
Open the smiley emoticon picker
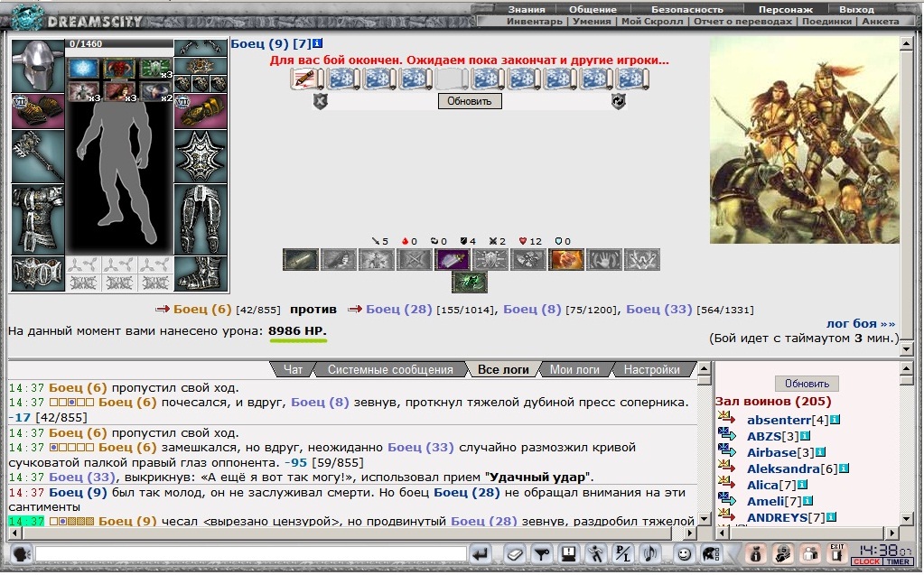[684, 554]
